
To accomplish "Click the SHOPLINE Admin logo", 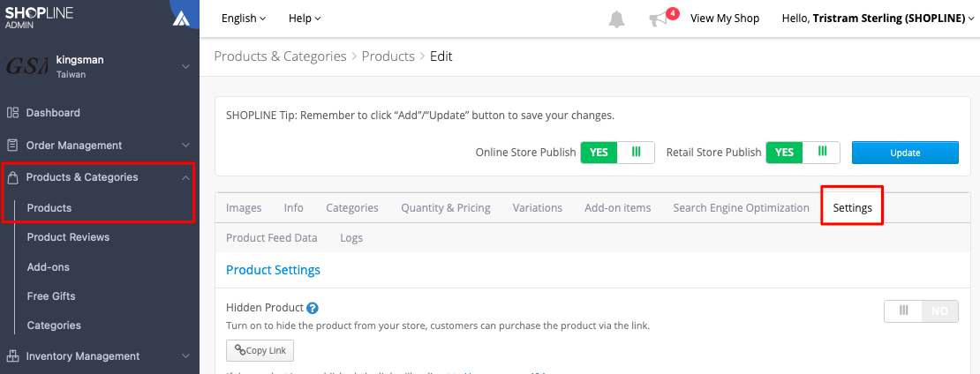I will (x=40, y=18).
